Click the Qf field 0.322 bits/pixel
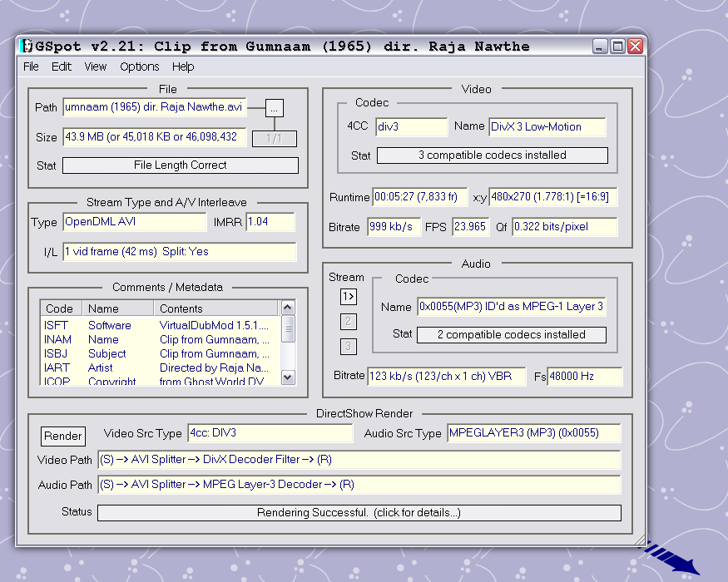This screenshot has height=582, width=728. [x=565, y=226]
